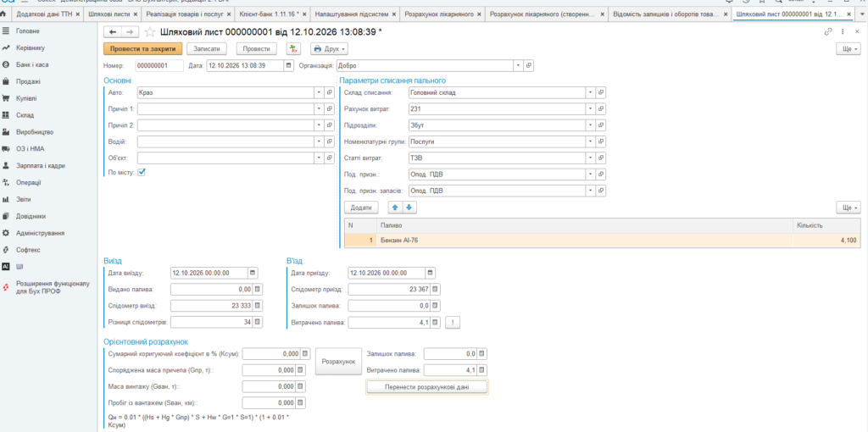The width and height of the screenshot is (868, 432).
Task: Click the Dt/Kt postings icon in toolbar
Action: pos(293,48)
